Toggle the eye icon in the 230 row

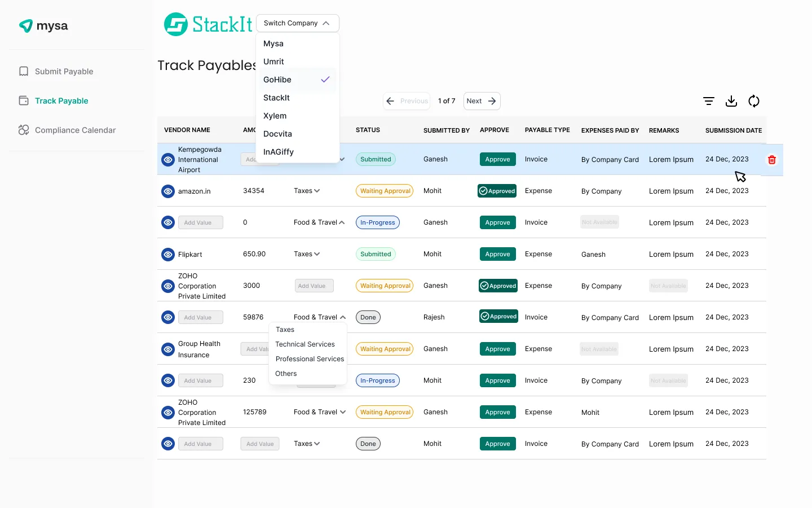click(x=168, y=380)
